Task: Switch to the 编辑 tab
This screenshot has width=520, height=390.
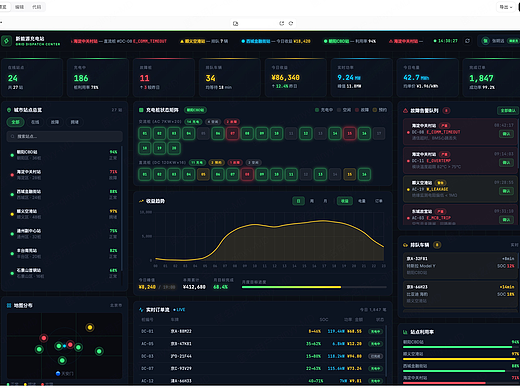Action: tap(19, 7)
